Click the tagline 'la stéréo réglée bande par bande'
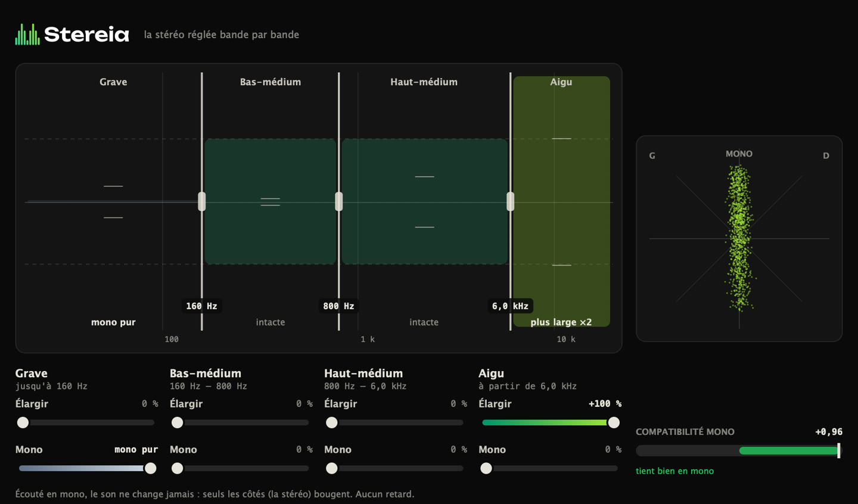Image resolution: width=858 pixels, height=504 pixels. click(222, 35)
